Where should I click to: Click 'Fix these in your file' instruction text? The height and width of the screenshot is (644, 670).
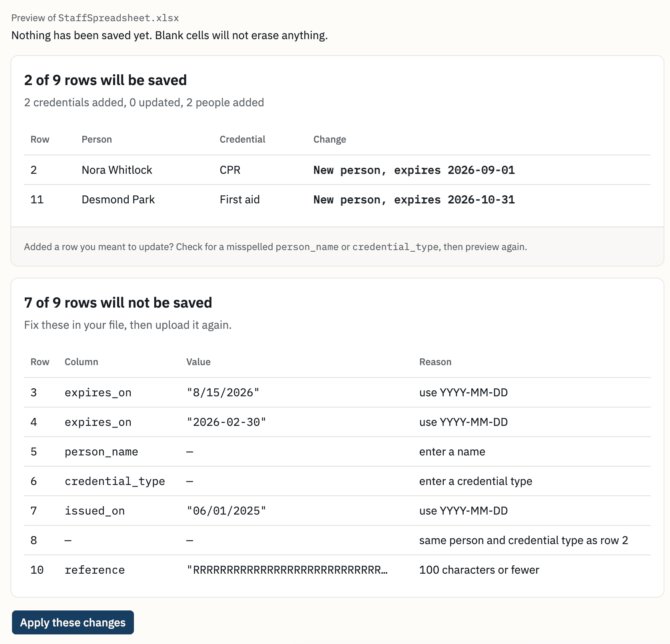pyautogui.click(x=128, y=325)
